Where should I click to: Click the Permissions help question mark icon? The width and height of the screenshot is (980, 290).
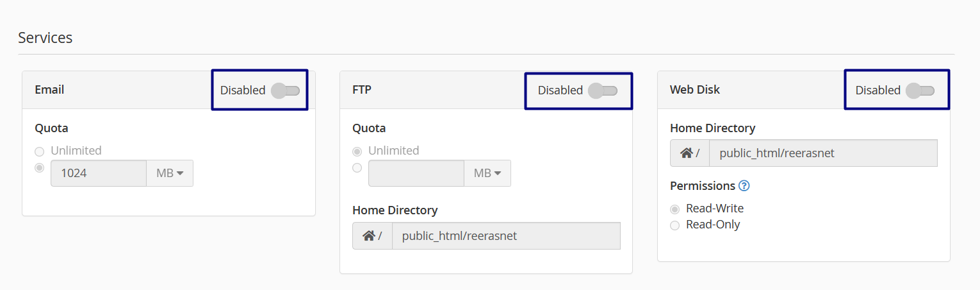[744, 186]
